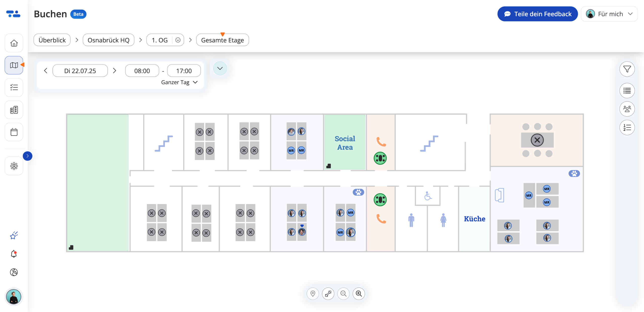Select the green Social Area zone

coord(345,142)
